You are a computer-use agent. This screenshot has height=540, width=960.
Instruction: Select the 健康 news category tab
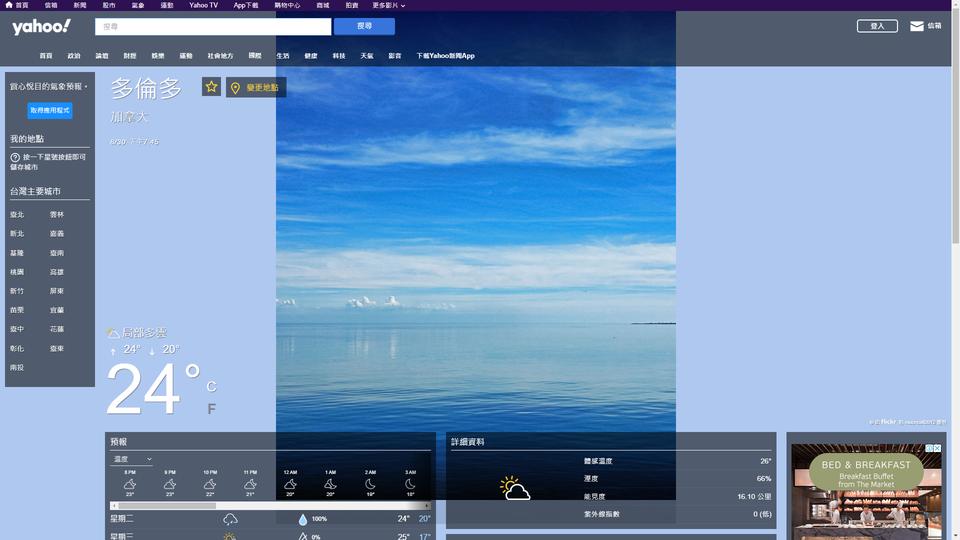click(x=311, y=56)
